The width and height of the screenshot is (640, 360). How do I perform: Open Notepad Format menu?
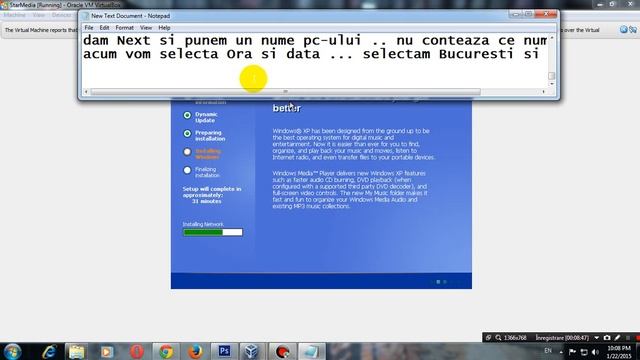tap(124, 28)
